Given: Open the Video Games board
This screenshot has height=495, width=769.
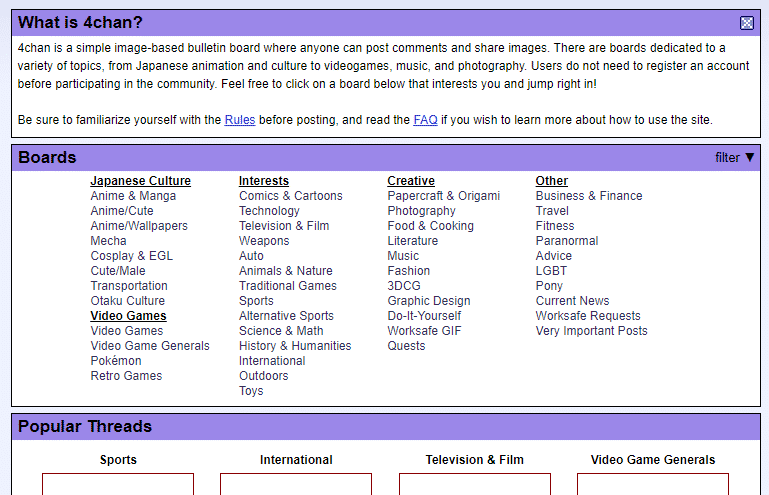Looking at the screenshot, I should tap(126, 331).
